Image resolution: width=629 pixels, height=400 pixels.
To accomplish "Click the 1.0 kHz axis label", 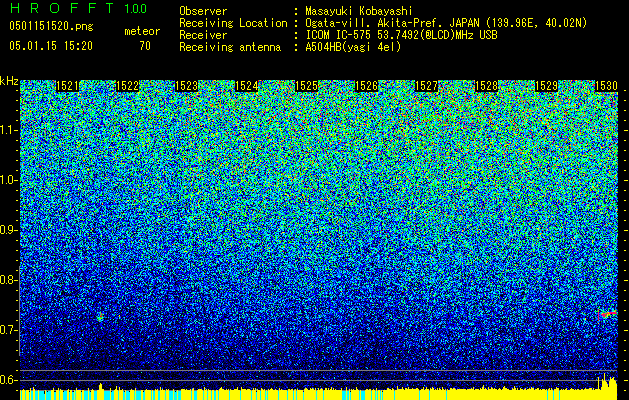I will point(9,180).
